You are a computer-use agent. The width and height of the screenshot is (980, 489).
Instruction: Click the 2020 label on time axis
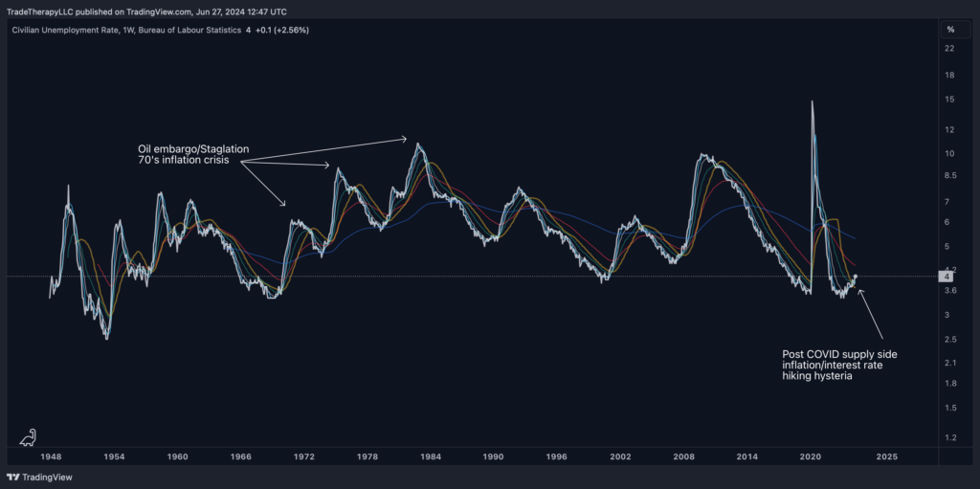[812, 457]
